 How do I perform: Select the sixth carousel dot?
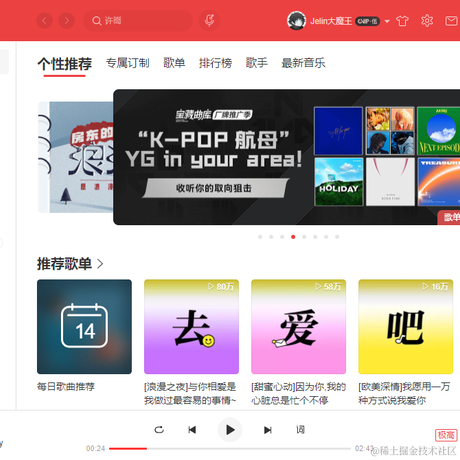coord(315,237)
